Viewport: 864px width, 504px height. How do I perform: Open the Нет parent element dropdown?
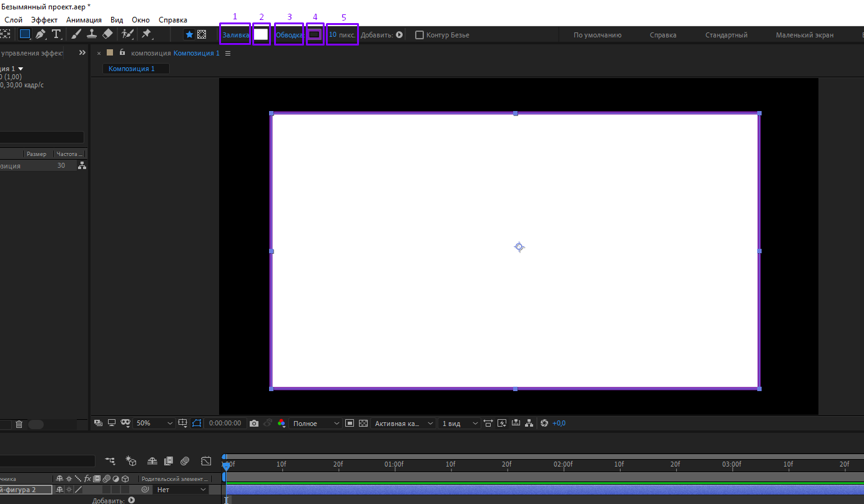(181, 490)
